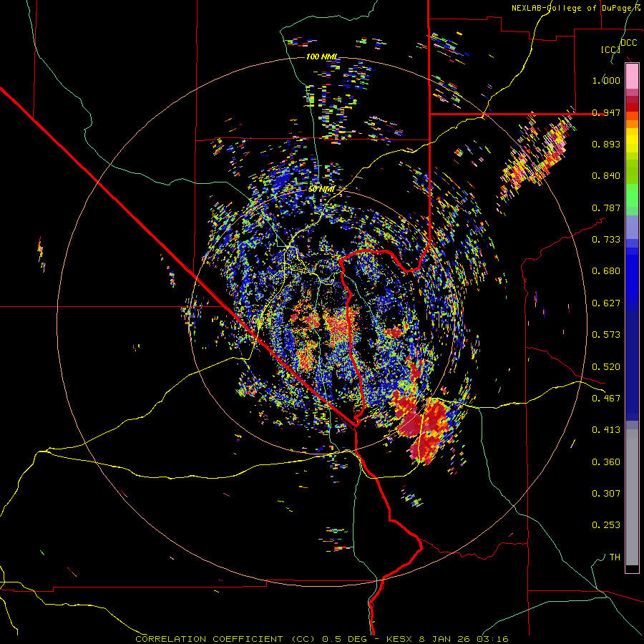Screen dimensions: 644x644
Task: Click the 0.627 legend value
Action: 606,303
